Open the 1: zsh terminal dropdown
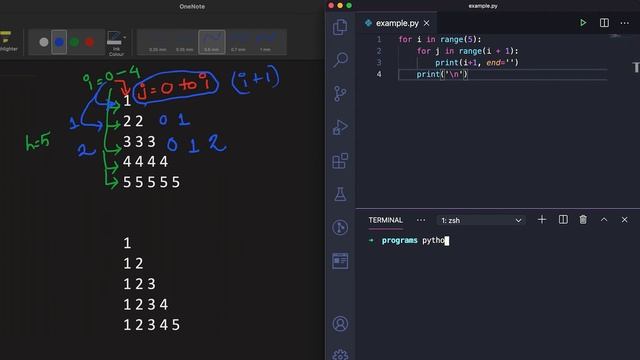 481,220
